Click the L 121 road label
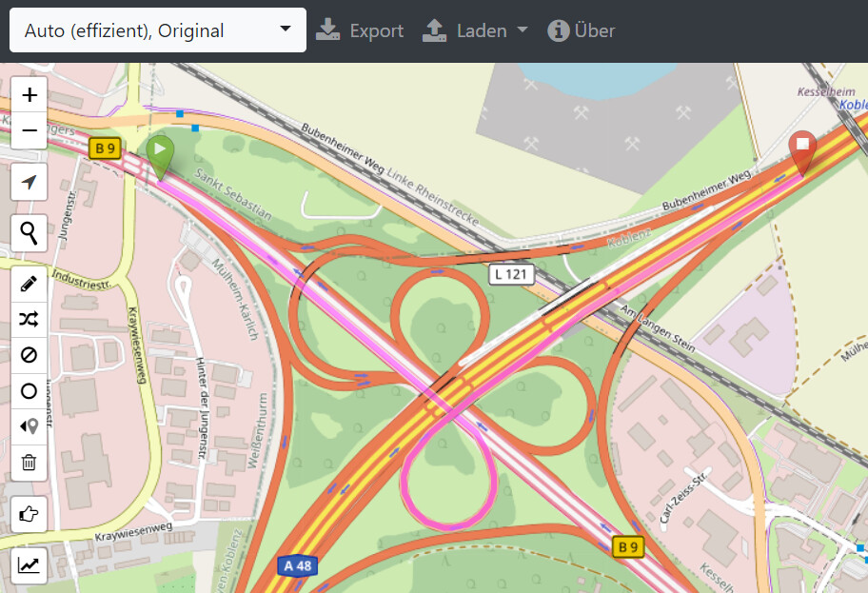The height and width of the screenshot is (593, 868). click(x=511, y=275)
